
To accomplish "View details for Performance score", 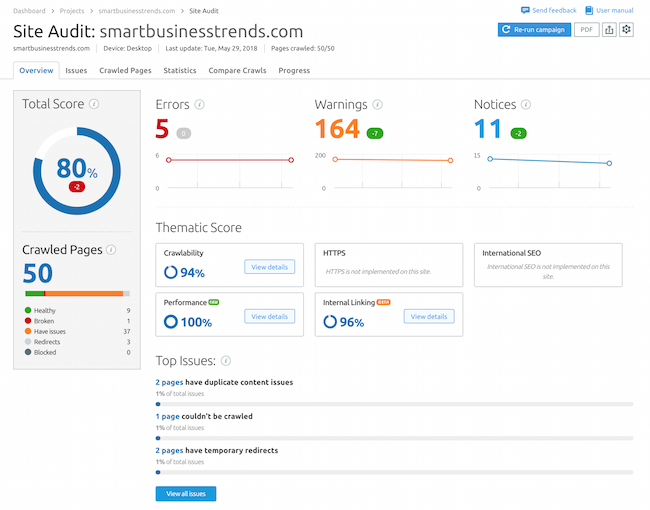I will point(269,316).
